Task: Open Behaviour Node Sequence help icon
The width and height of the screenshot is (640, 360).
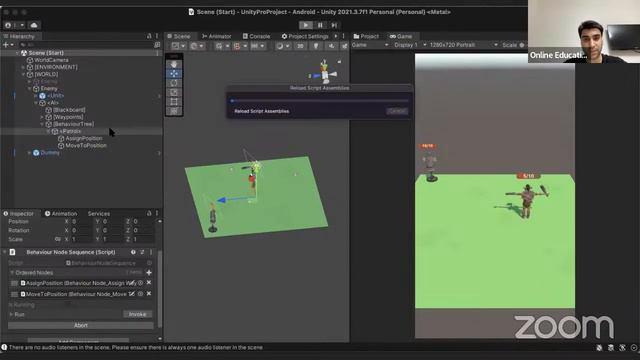Action: [x=133, y=252]
